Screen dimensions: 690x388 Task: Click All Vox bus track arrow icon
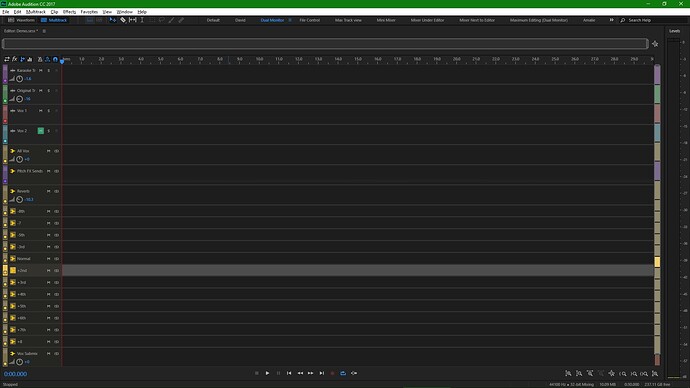coord(12,151)
